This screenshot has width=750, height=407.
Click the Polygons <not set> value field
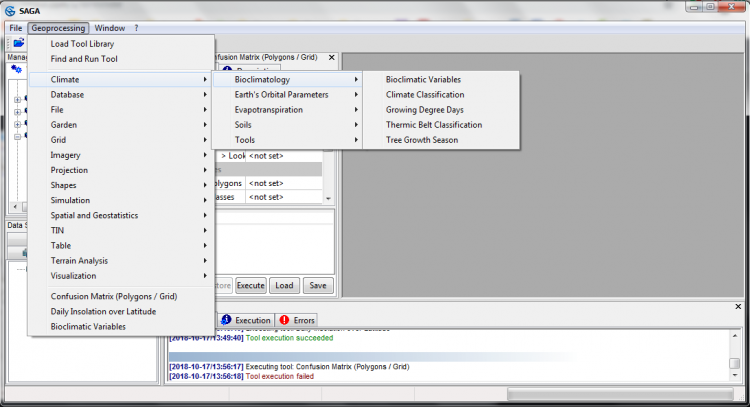click(x=284, y=183)
